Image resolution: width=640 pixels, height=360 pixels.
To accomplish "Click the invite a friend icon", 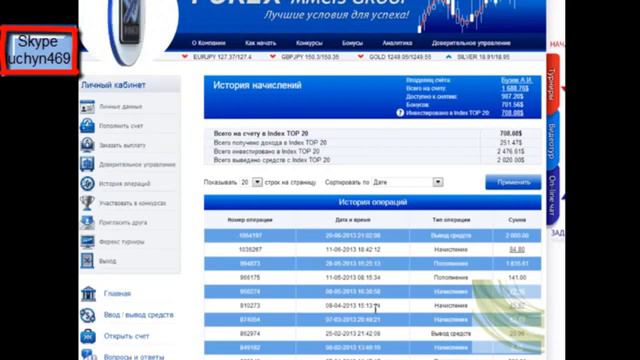I will pyautogui.click(x=87, y=222).
